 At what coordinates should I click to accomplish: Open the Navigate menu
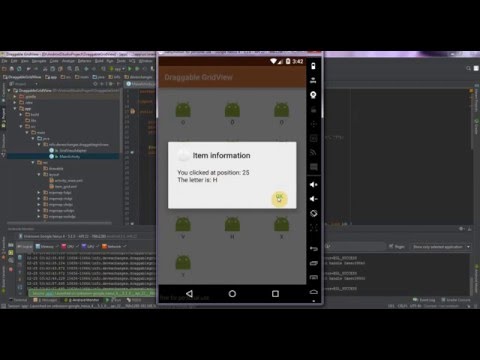tap(39, 61)
